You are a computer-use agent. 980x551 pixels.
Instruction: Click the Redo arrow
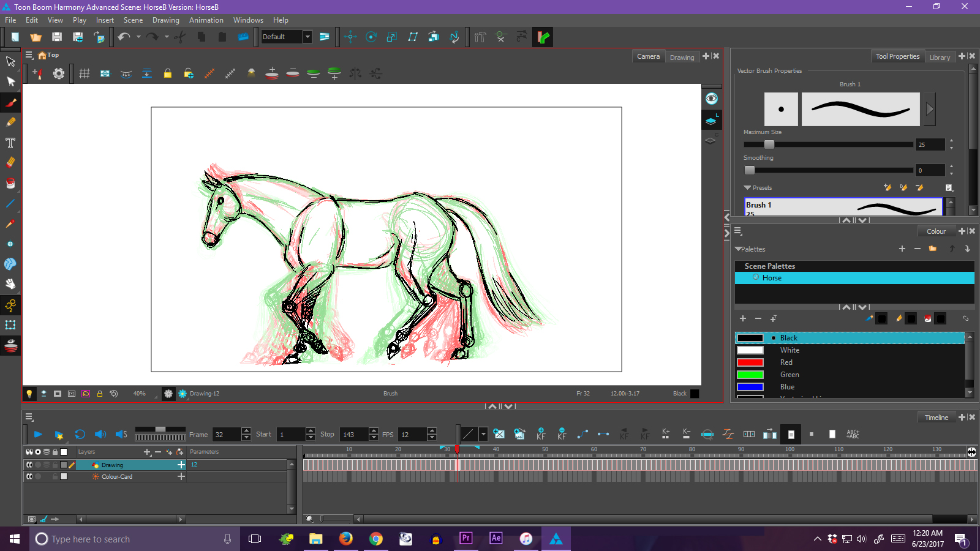click(x=152, y=37)
